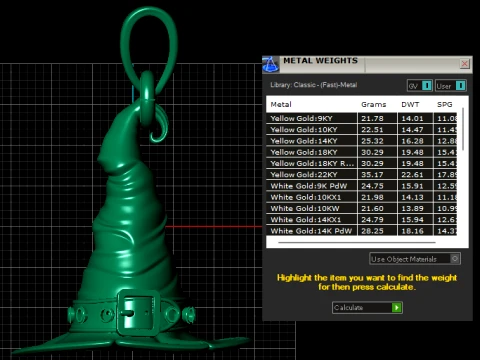The height and width of the screenshot is (360, 480).
Task: Click the vertical scrollbar of metals list
Action: point(463,129)
